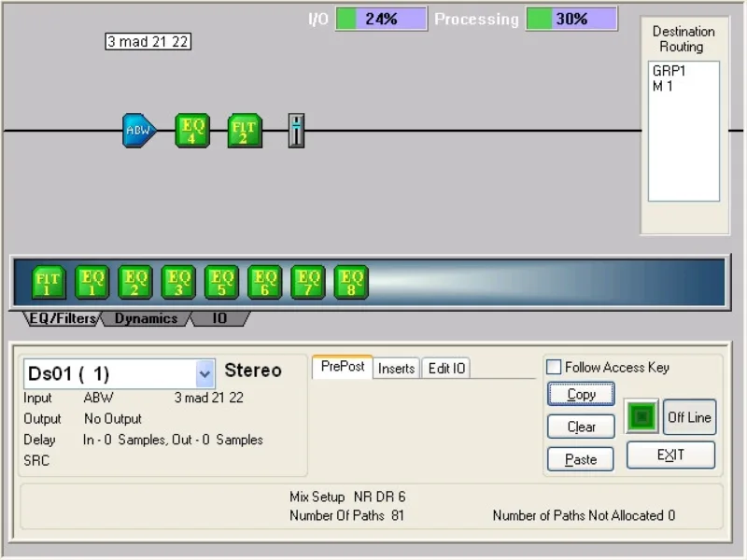This screenshot has height=560, width=747.
Task: Click the 'Mix Setup NR DR 6' text
Action: tap(347, 497)
